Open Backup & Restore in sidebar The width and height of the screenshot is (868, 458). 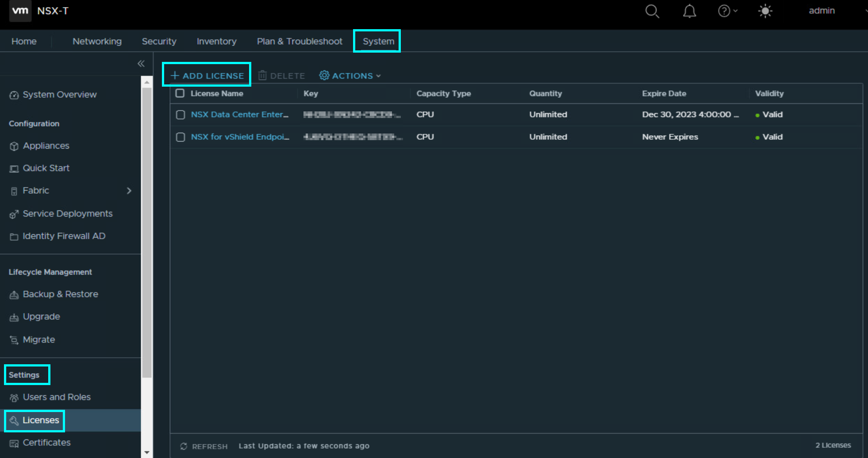click(61, 294)
